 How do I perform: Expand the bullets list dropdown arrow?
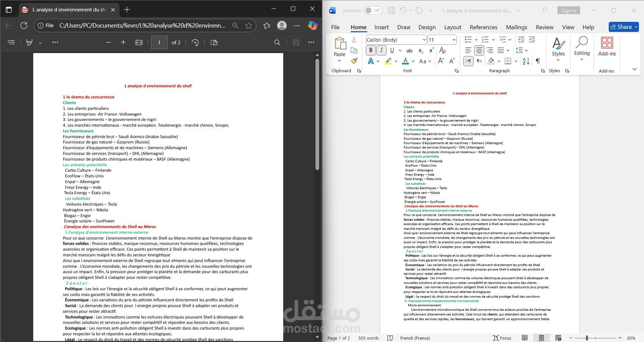click(476, 40)
